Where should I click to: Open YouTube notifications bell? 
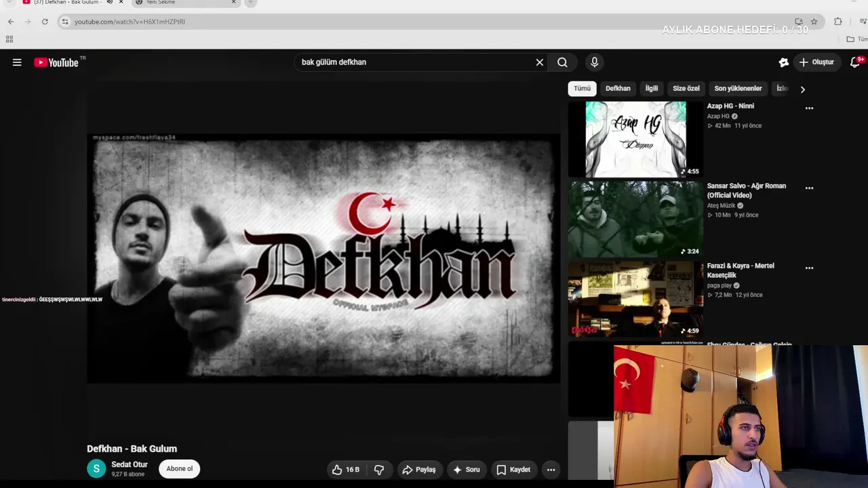[x=856, y=62]
